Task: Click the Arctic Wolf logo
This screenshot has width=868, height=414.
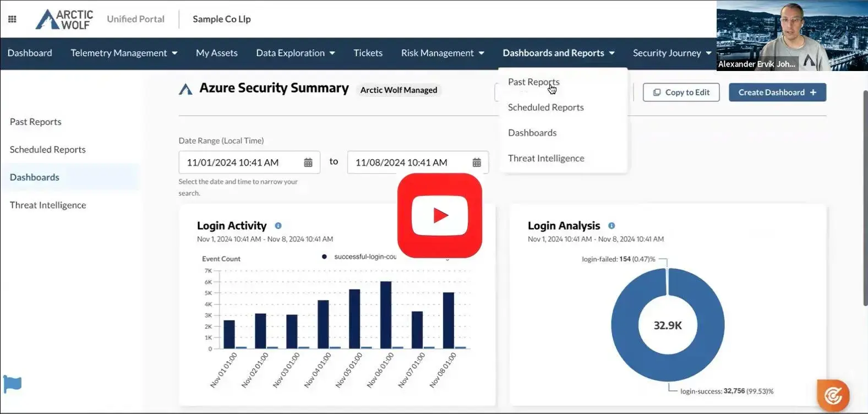Action: point(64,19)
